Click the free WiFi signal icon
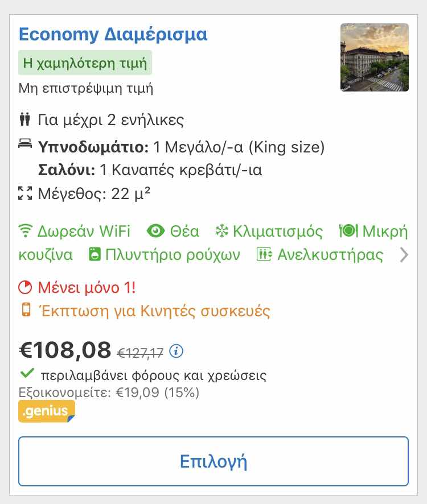The image size is (427, 504). [x=25, y=231]
